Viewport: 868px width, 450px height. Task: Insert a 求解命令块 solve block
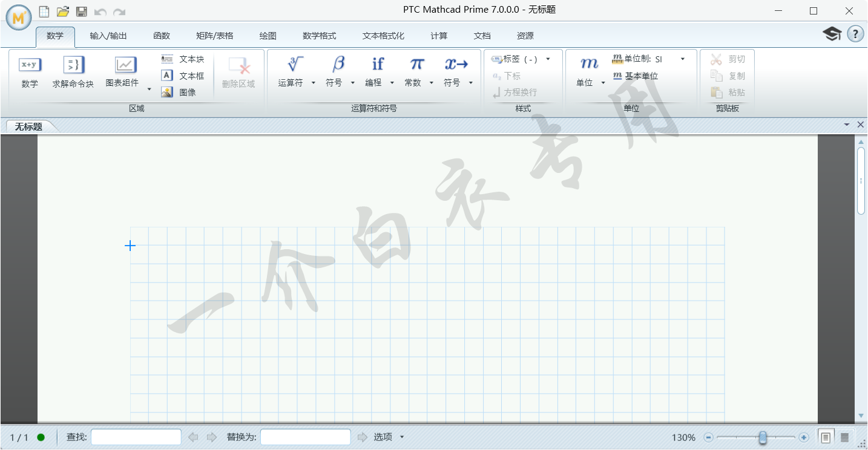(73, 71)
